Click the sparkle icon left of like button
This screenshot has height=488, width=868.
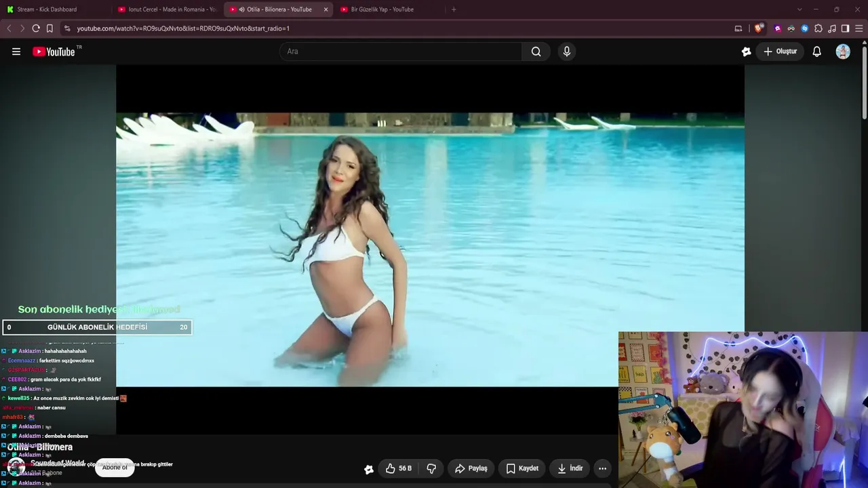(369, 469)
